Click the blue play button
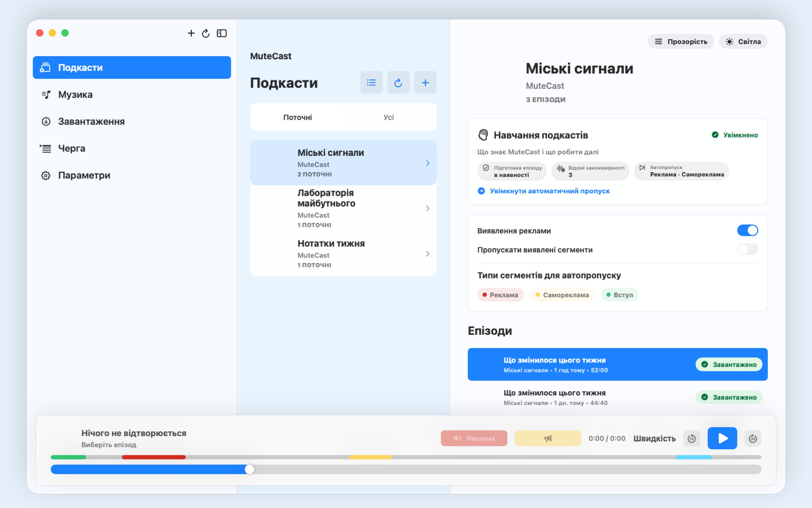Image resolution: width=812 pixels, height=508 pixels. click(x=722, y=438)
